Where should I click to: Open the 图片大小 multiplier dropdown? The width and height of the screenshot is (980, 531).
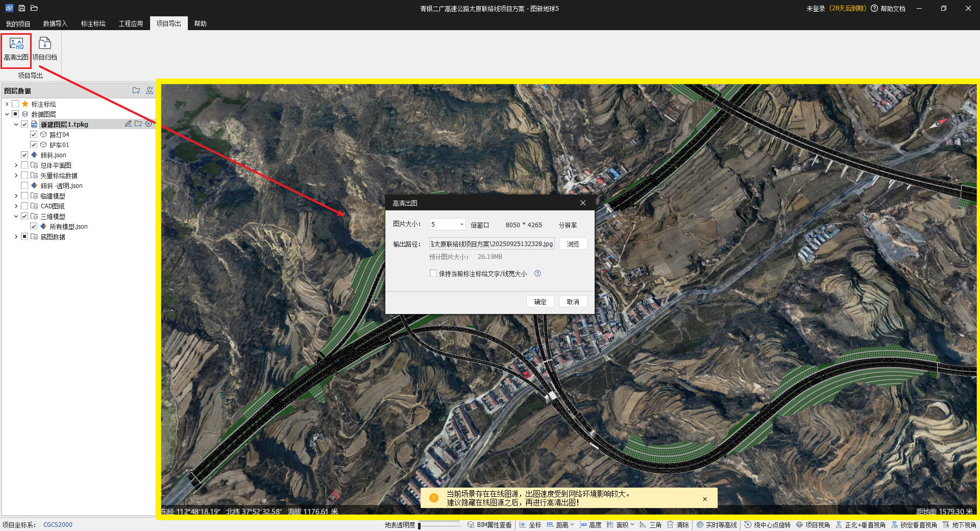461,225
